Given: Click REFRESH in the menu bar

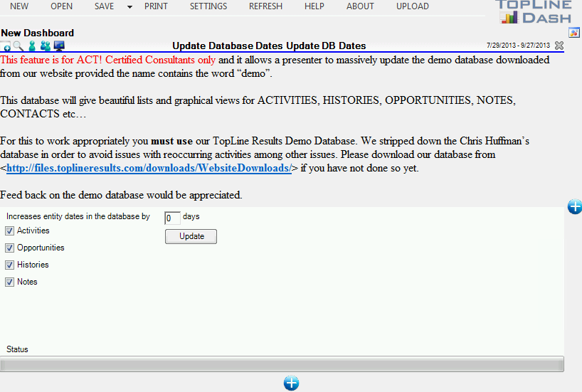Looking at the screenshot, I should pos(266,6).
